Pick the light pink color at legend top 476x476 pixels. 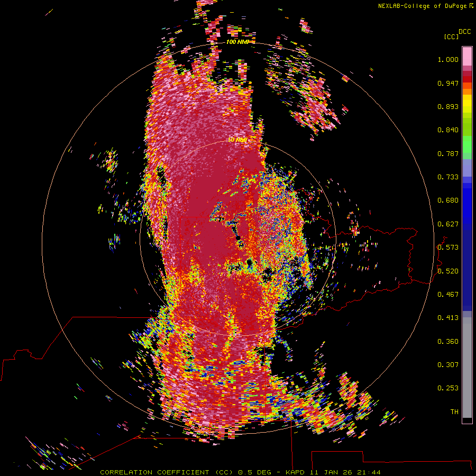467,56
